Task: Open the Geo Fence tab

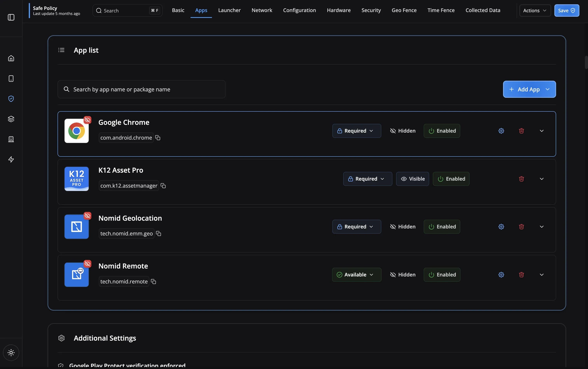Action: point(404,10)
